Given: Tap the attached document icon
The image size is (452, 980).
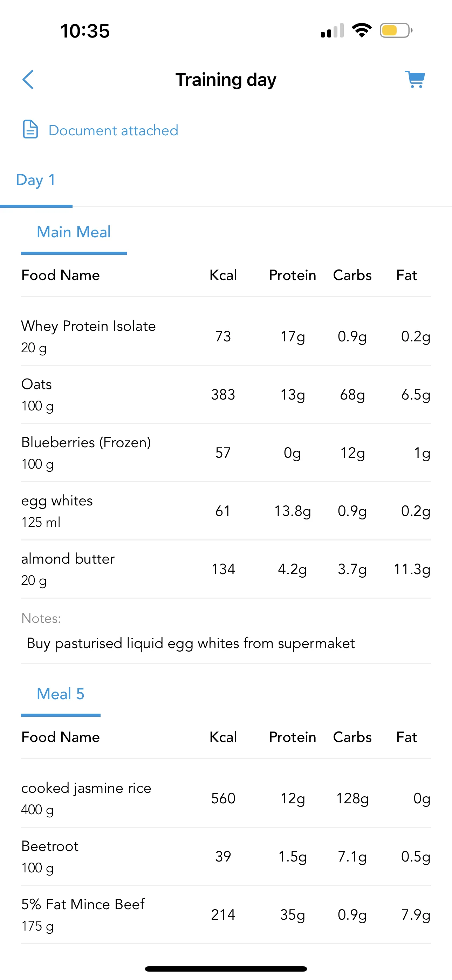Looking at the screenshot, I should [x=30, y=129].
